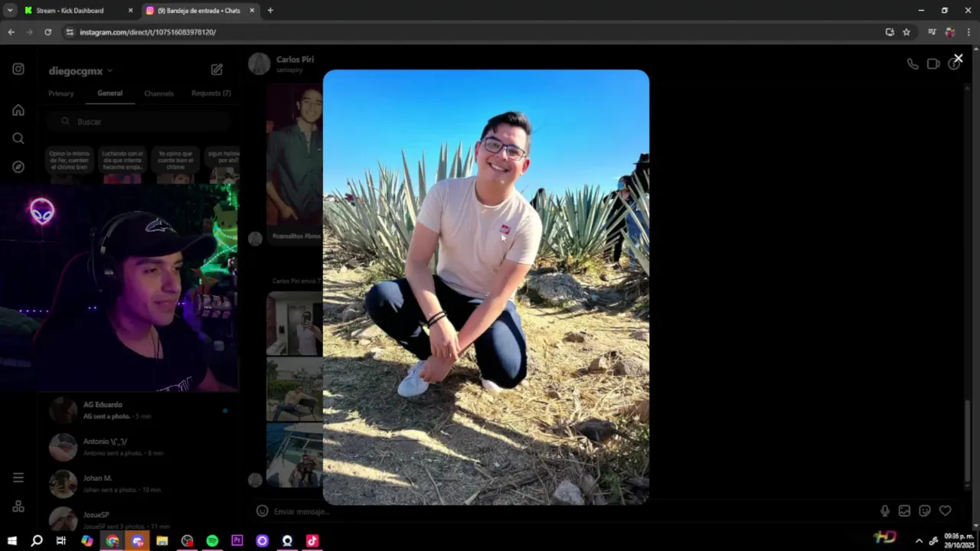The height and width of the screenshot is (551, 980).
Task: Open Task View on taskbar
Action: (61, 541)
